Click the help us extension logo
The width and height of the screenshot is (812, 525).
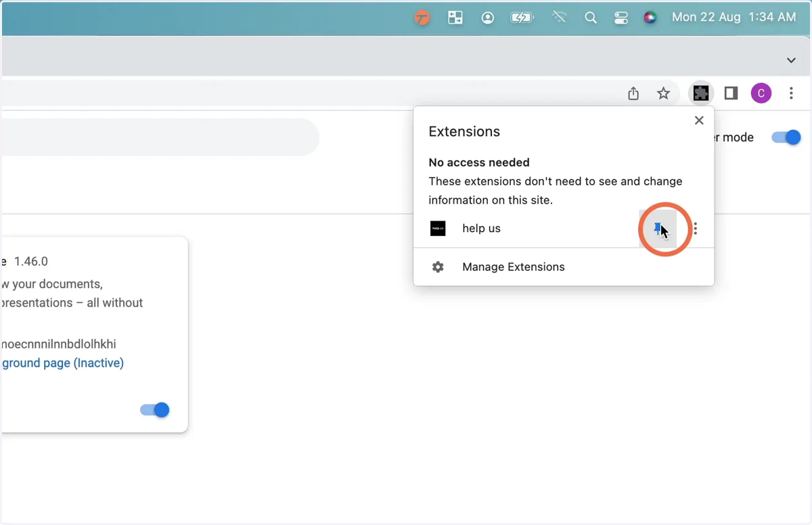tap(438, 229)
